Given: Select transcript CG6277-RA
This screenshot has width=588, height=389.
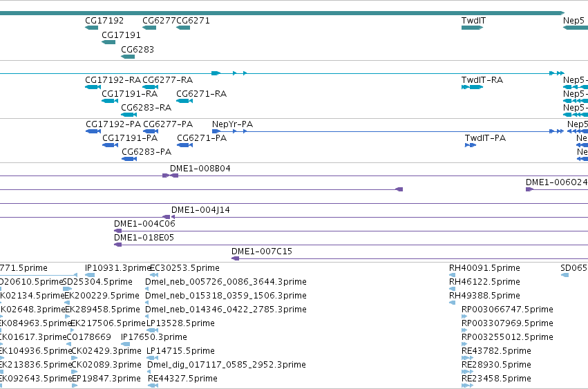Looking at the screenshot, I should pos(168,80).
